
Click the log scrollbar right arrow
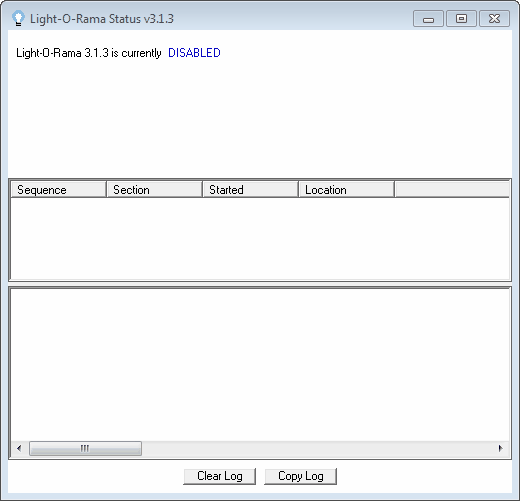point(500,448)
